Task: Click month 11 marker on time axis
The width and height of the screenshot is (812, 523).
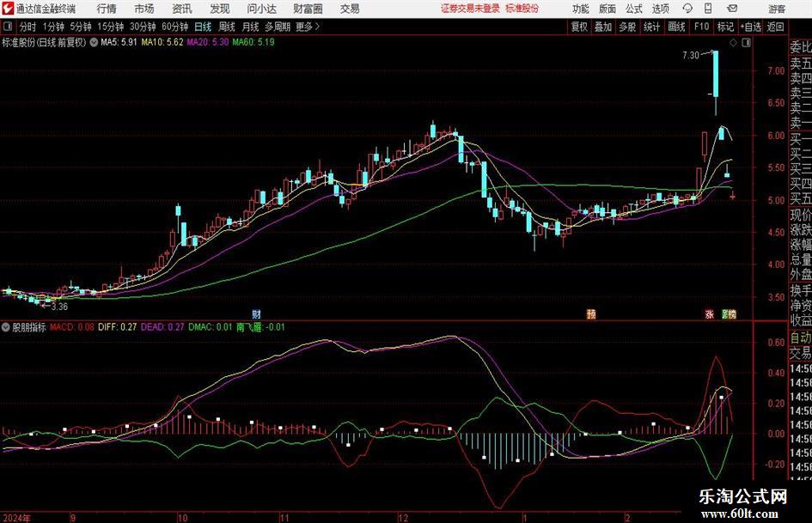Action: pyautogui.click(x=284, y=518)
